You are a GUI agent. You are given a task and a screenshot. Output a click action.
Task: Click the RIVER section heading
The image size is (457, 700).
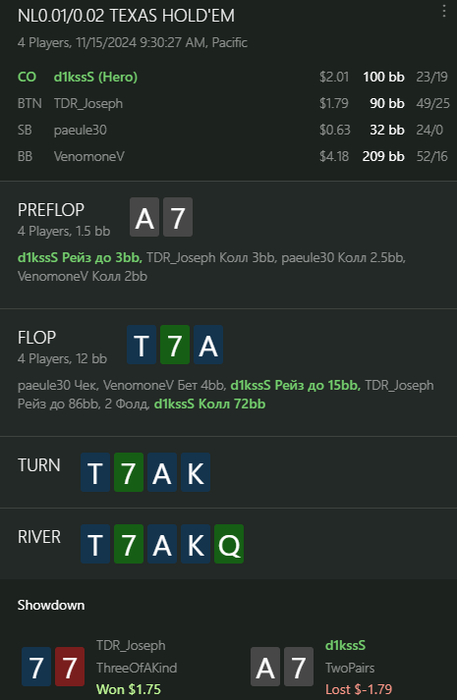tap(39, 537)
